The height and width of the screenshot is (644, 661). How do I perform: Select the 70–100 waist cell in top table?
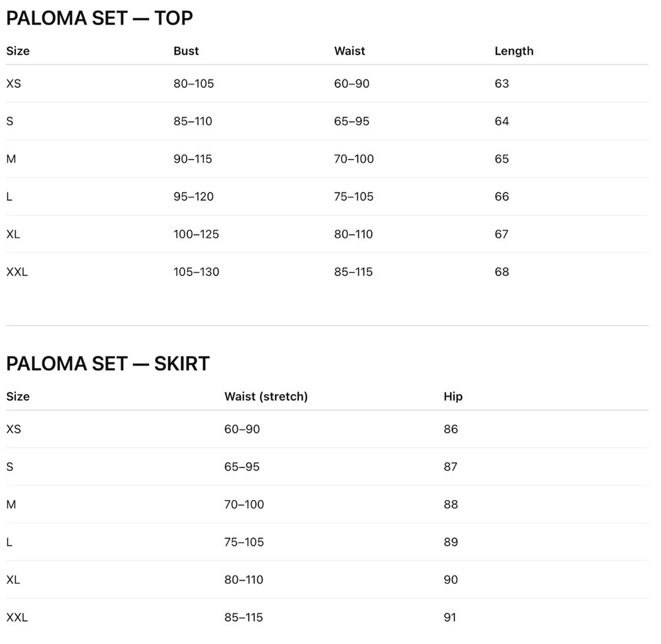[x=354, y=159]
